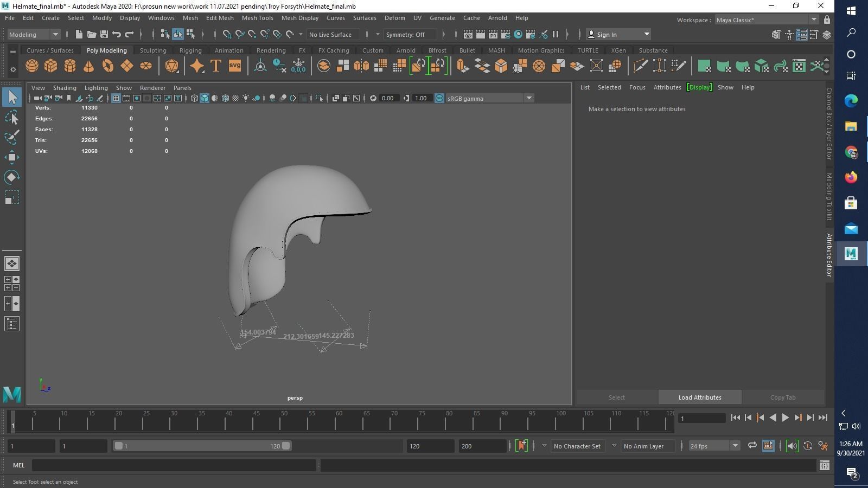868x488 pixels.
Task: Open the 24 fps frame rate dropdown
Action: (714, 446)
